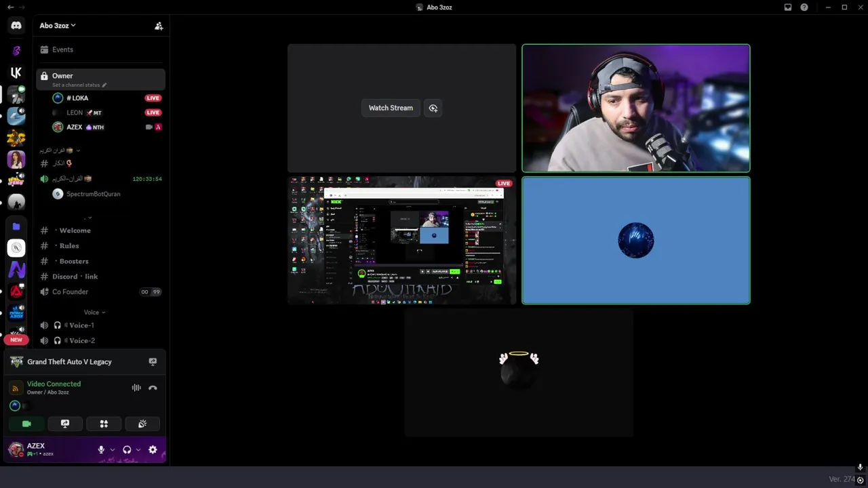868x488 pixels.
Task: Open the purple N server icon
Action: click(16, 270)
